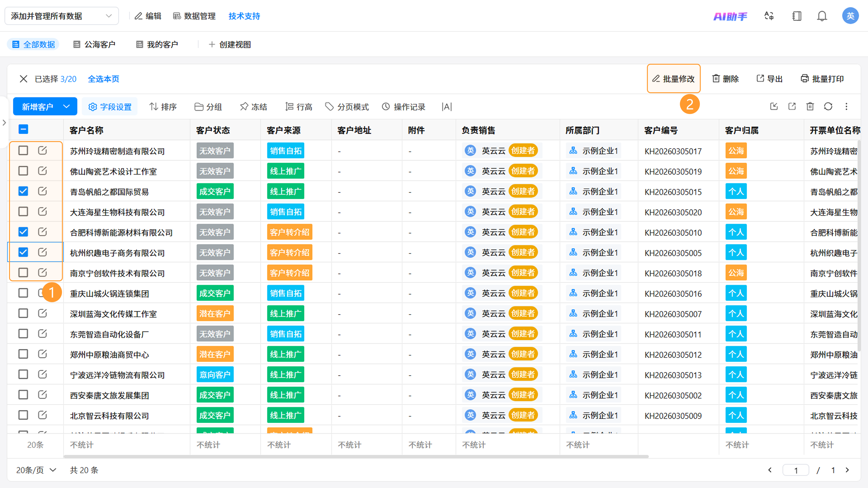Open the 分组 group option
The width and height of the screenshot is (868, 488).
click(208, 107)
